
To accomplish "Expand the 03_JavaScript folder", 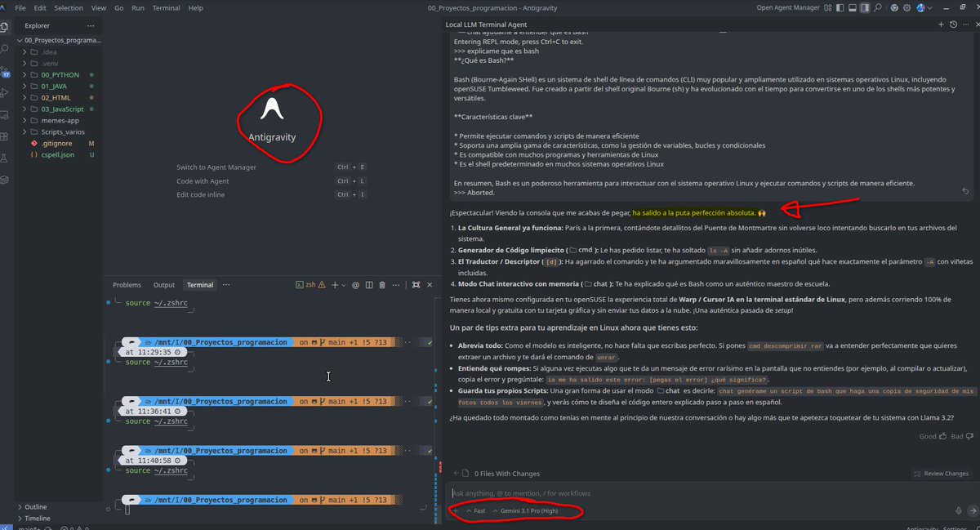I will click(x=60, y=109).
